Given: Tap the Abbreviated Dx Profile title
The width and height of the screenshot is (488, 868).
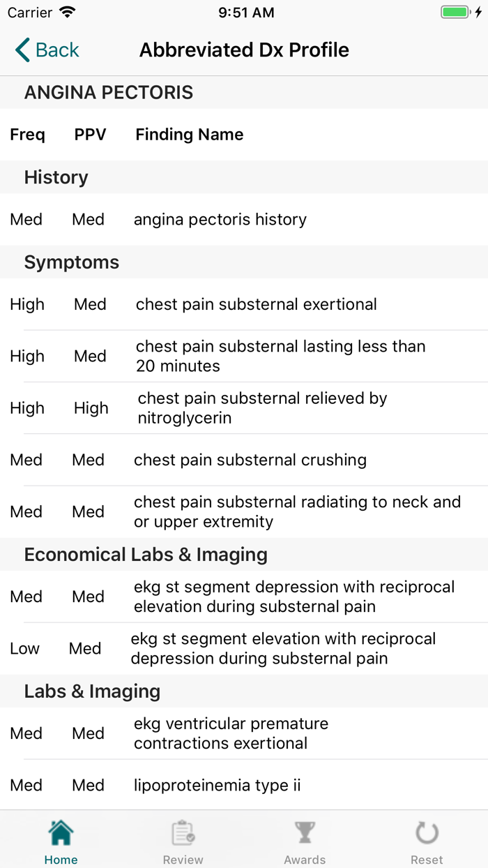Looking at the screenshot, I should pos(244,50).
